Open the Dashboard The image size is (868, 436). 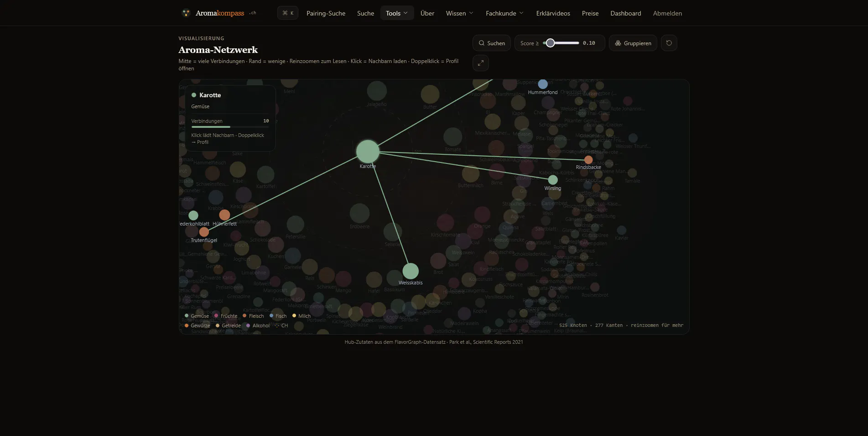click(625, 13)
